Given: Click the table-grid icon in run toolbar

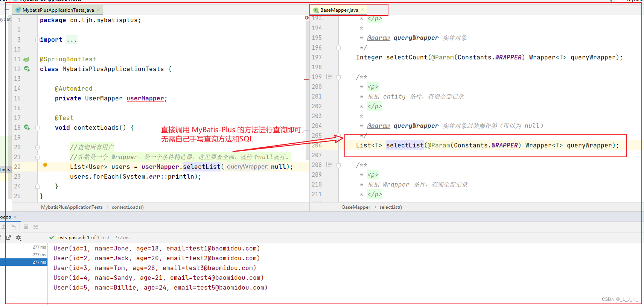Looking at the screenshot, I should coord(26,227).
